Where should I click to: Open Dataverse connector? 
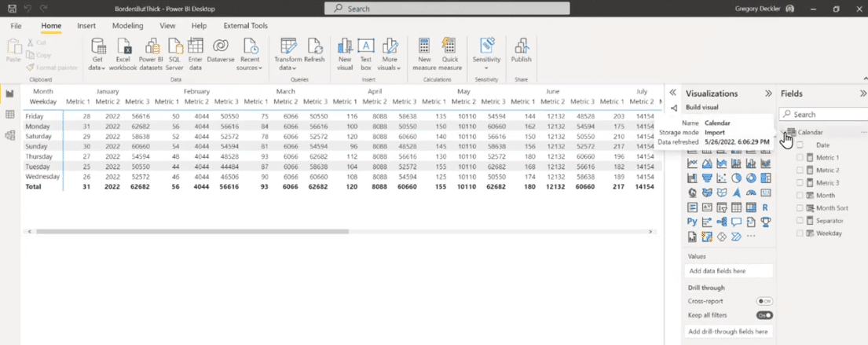[221, 51]
